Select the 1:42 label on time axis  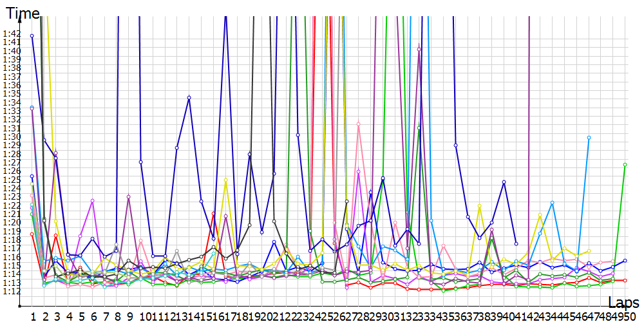[x=10, y=34]
